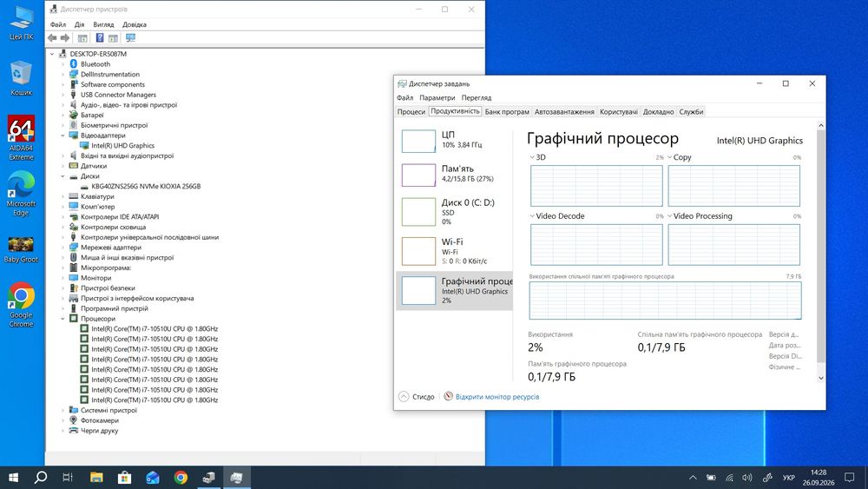Open the Дія menu in Device Manager
Screen dimensions: 868x489
point(80,24)
